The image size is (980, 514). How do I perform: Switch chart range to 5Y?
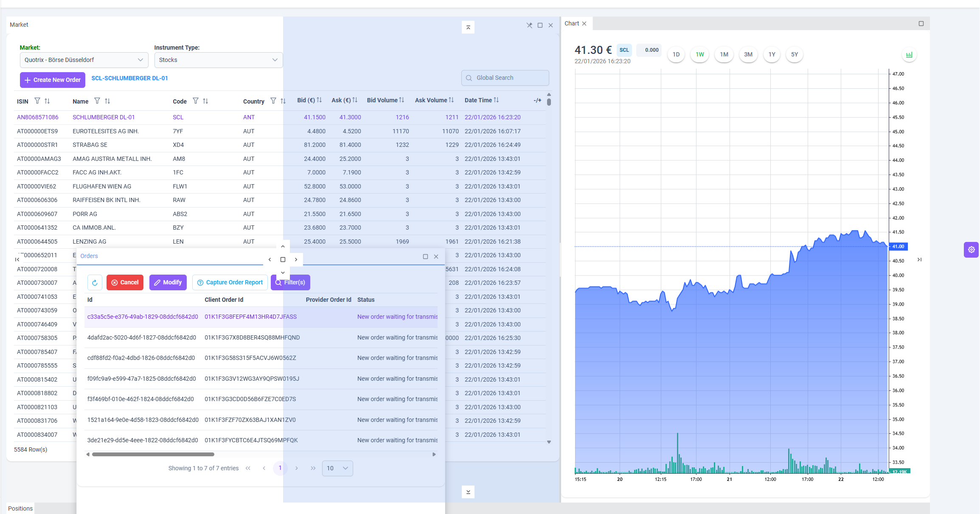click(x=795, y=54)
